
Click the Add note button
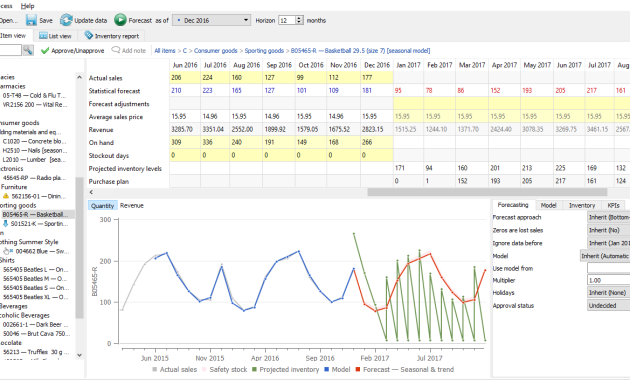pos(129,51)
